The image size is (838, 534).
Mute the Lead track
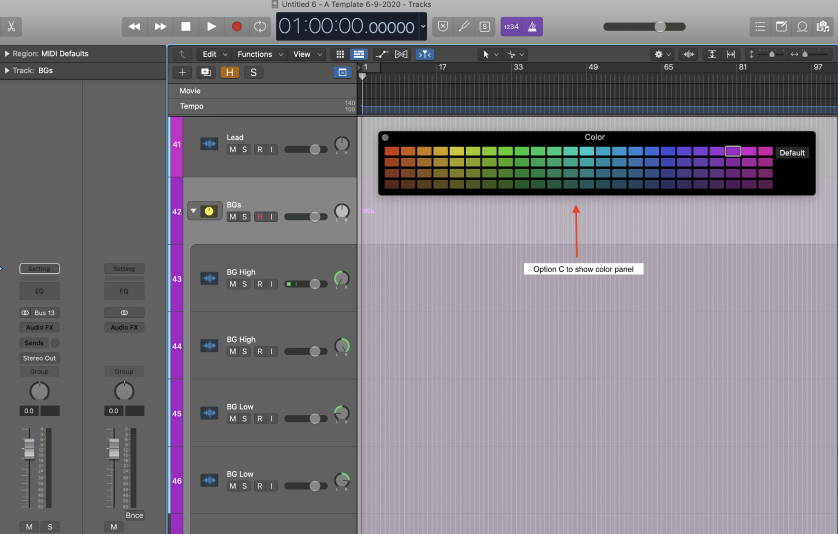pos(232,150)
